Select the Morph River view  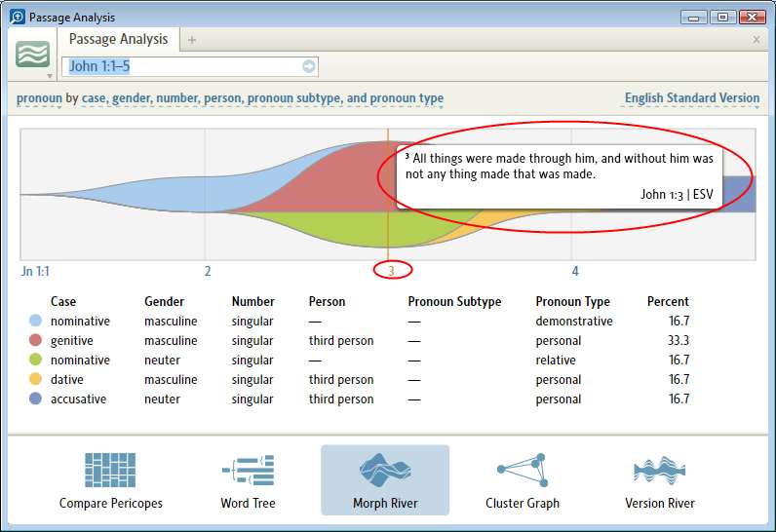(x=385, y=480)
